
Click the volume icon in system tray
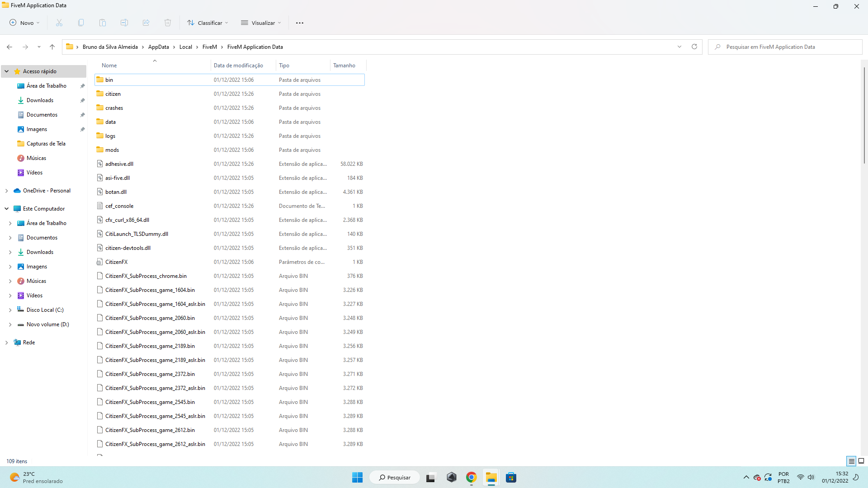tap(811, 477)
